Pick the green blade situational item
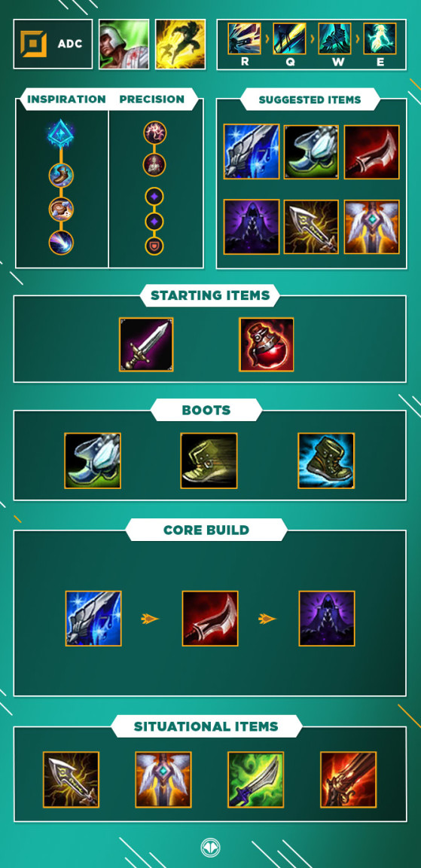Image resolution: width=421 pixels, height=868 pixels. pos(255,779)
